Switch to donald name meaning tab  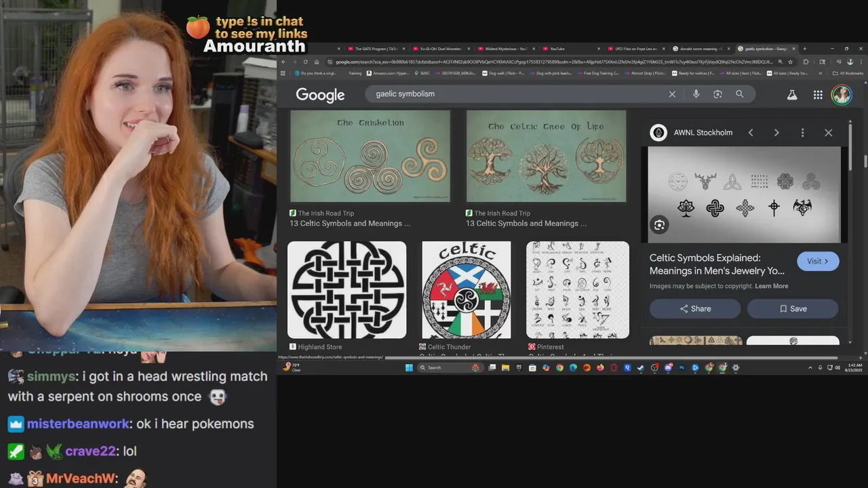(x=701, y=49)
